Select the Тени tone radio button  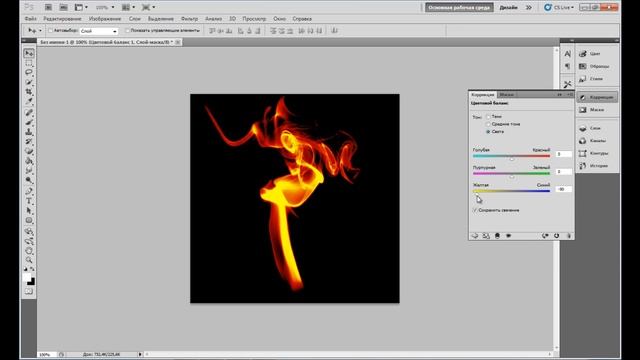(x=488, y=117)
